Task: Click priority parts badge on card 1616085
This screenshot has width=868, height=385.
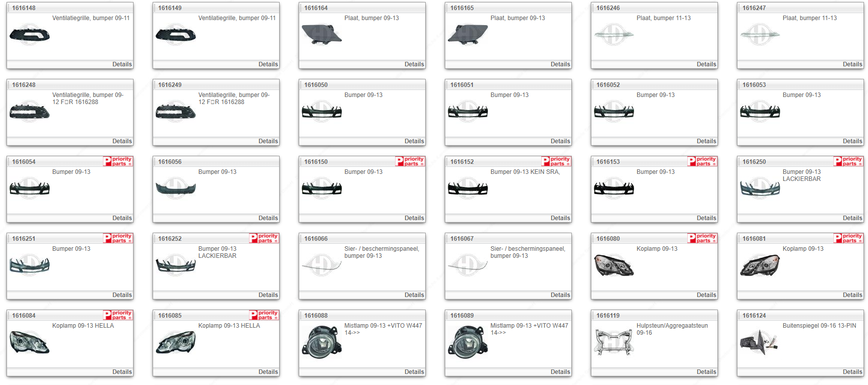Action: coord(264,315)
